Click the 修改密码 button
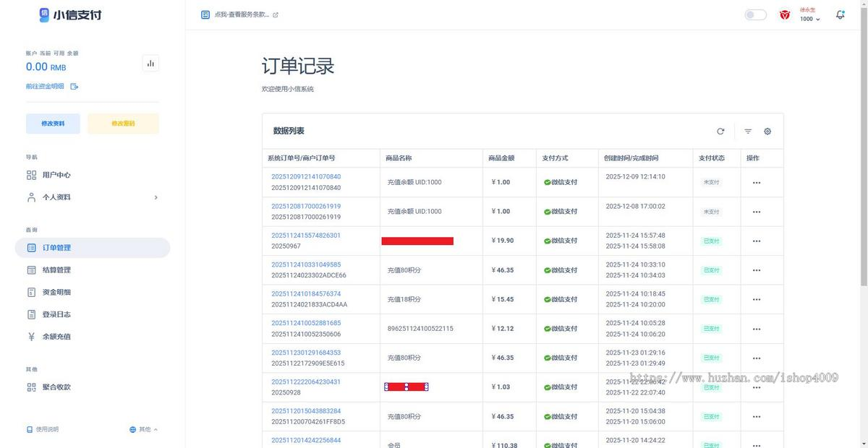This screenshot has height=448, width=868. coord(123,123)
